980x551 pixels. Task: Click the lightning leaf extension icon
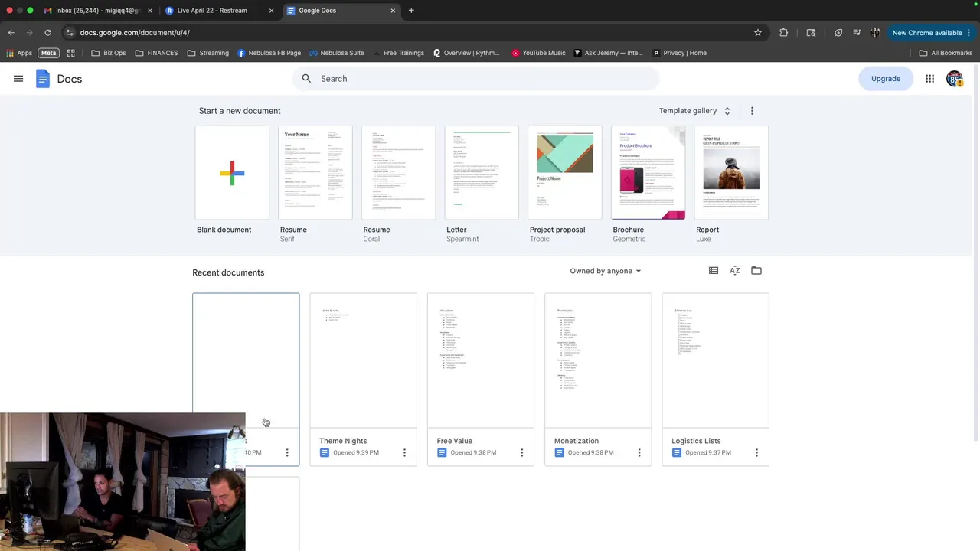coord(838,33)
